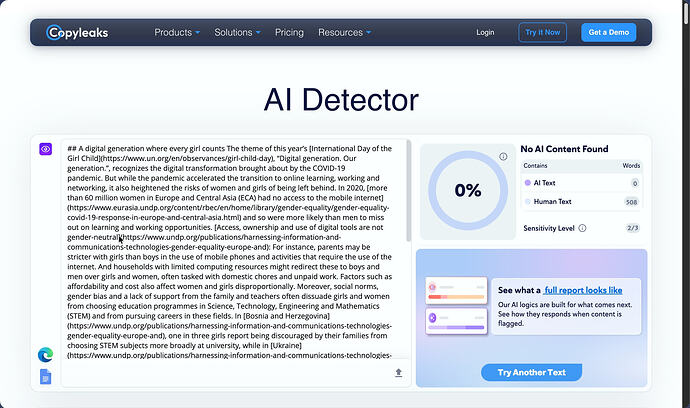This screenshot has width=690, height=408.
Task: Click the Copyleaks logo
Action: (x=77, y=32)
